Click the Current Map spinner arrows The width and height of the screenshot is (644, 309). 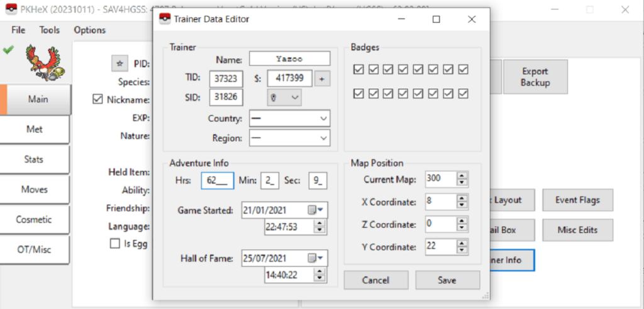click(x=462, y=178)
